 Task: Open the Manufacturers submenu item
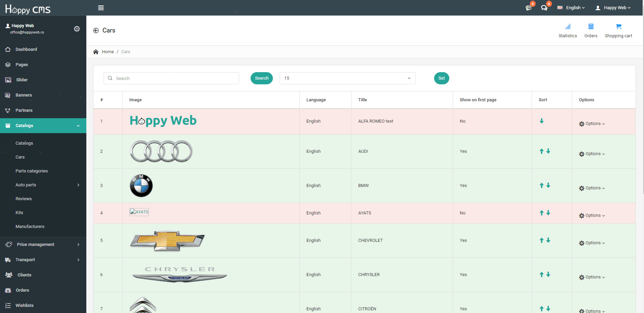(x=30, y=227)
